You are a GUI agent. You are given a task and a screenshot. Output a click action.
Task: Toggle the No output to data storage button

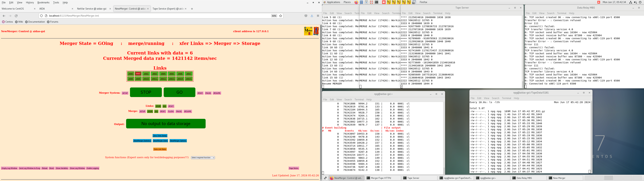pyautogui.click(x=166, y=124)
